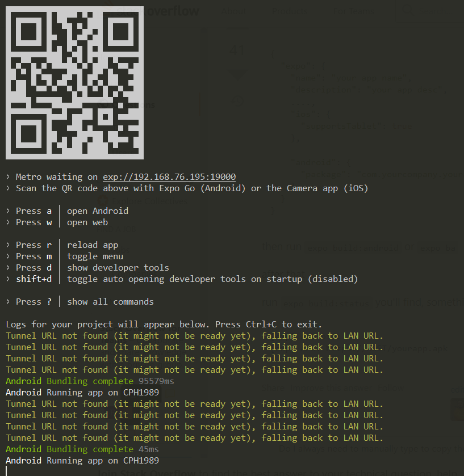Click the Stack Overflow logo
Image resolution: width=464 pixels, height=476 pixels.
[x=170, y=11]
